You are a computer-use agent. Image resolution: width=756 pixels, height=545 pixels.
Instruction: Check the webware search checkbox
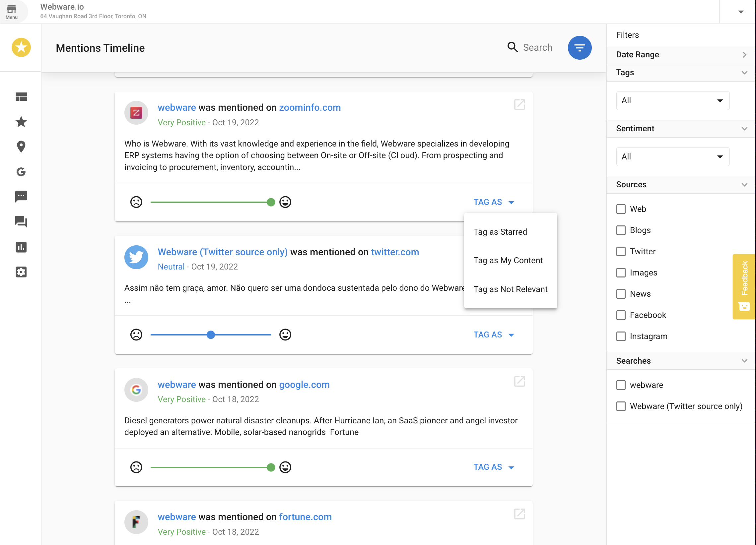(x=621, y=385)
